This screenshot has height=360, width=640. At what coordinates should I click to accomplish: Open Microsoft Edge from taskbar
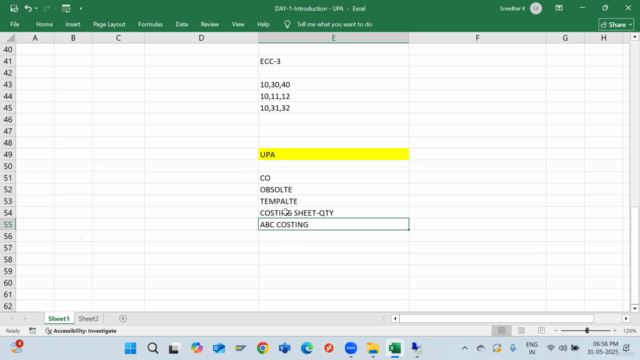tap(307, 348)
